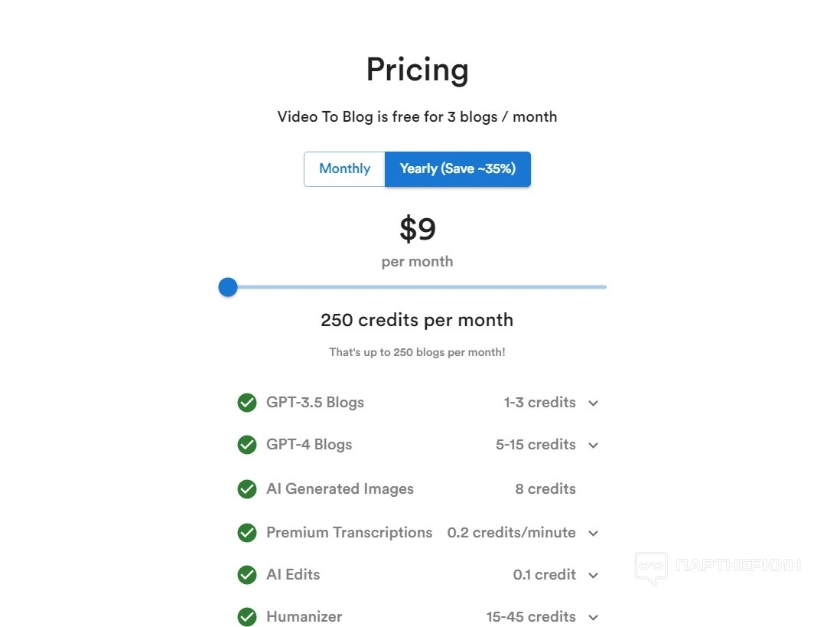The width and height of the screenshot is (840, 627).
Task: Click green checkmark beside AI Edits
Action: [x=246, y=575]
